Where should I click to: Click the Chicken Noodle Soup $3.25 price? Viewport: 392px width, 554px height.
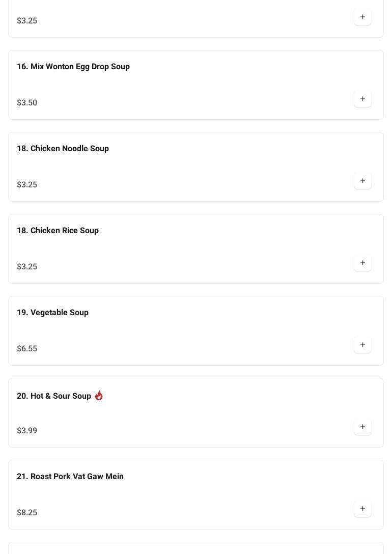pyautogui.click(x=27, y=185)
